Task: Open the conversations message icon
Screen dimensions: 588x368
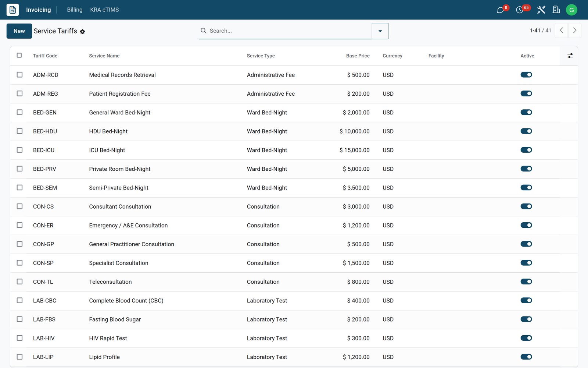Action: point(500,10)
